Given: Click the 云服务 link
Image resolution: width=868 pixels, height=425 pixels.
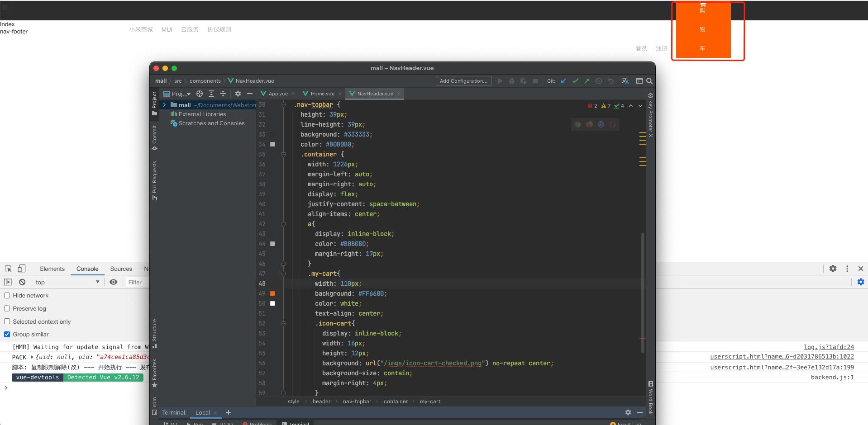Looking at the screenshot, I should 190,29.
